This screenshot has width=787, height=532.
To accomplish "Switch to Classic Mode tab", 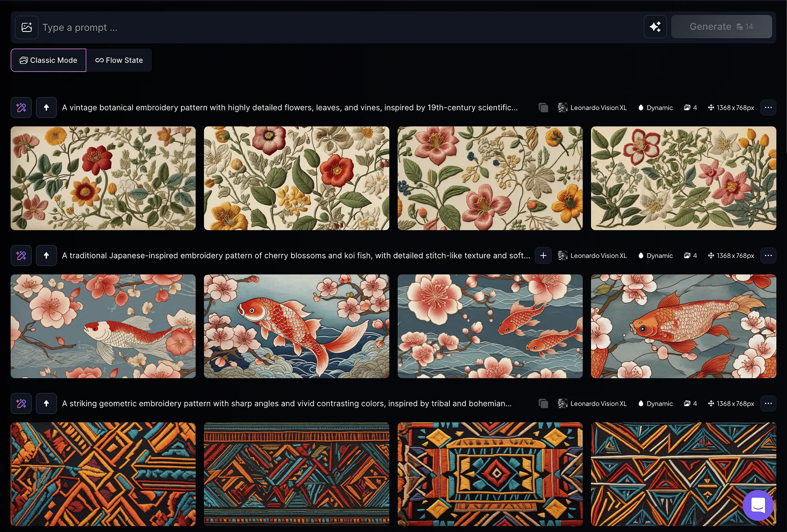I will tap(48, 60).
